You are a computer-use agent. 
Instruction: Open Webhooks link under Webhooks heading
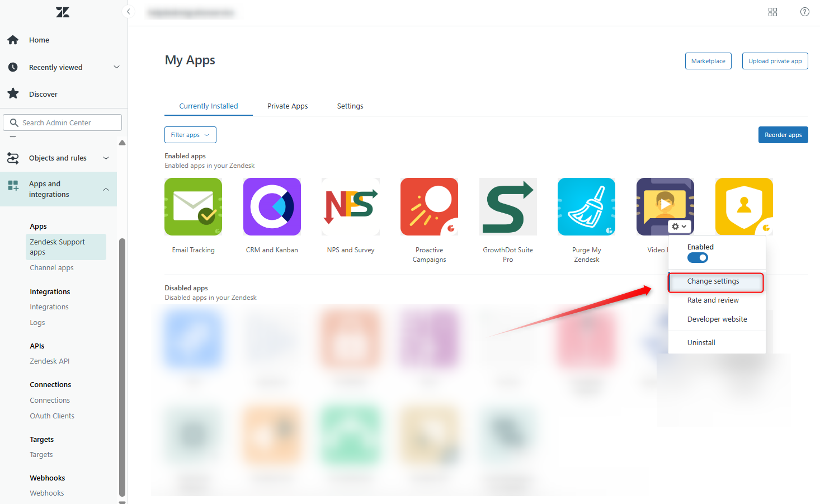[x=47, y=493]
